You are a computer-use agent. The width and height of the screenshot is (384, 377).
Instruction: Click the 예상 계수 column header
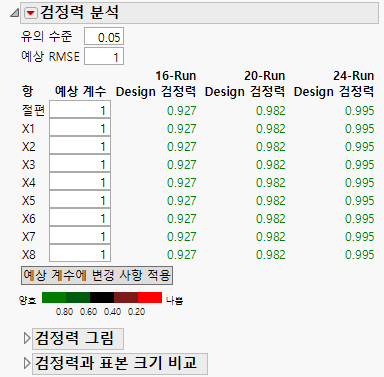80,91
